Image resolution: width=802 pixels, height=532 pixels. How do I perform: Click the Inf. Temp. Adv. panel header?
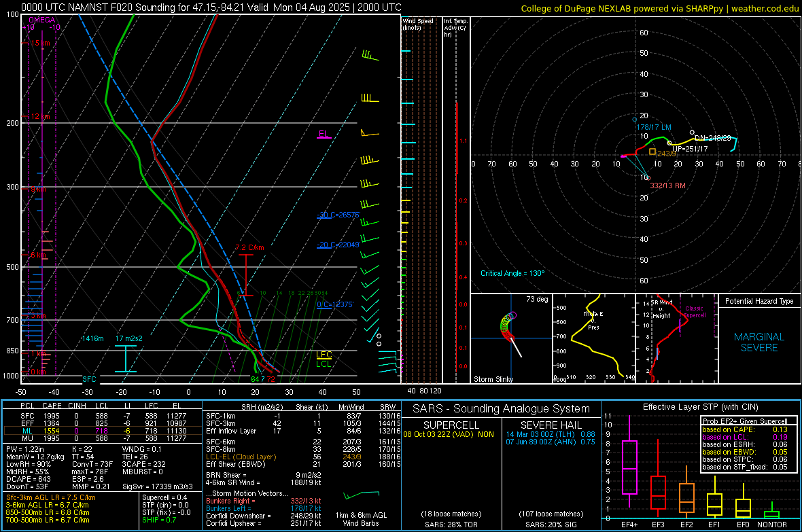[455, 28]
